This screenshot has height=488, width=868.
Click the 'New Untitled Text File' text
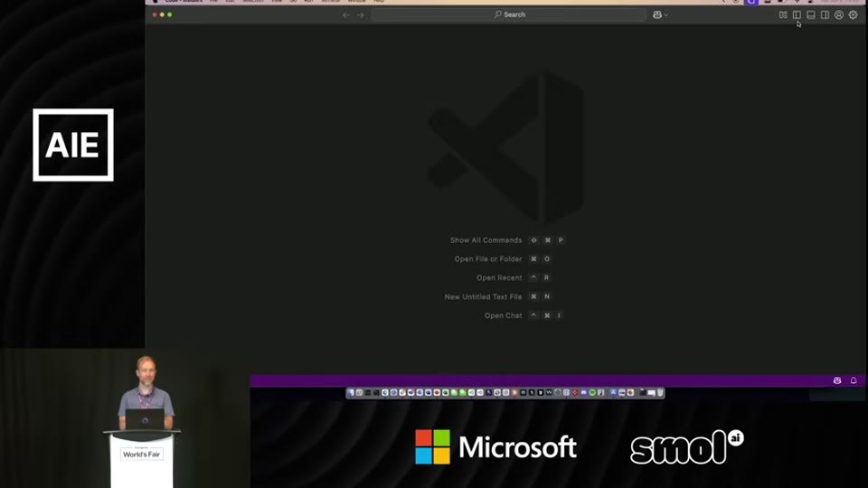[483, 296]
